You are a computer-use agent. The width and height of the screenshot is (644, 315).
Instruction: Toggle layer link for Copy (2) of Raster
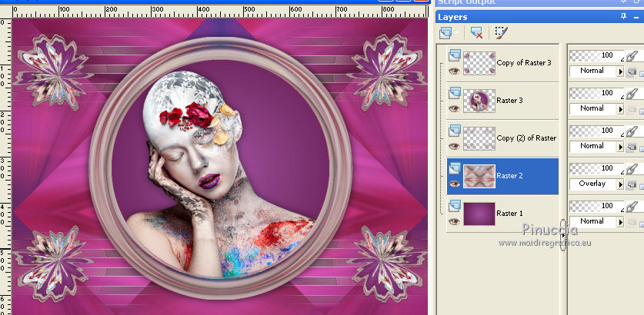pos(630,131)
